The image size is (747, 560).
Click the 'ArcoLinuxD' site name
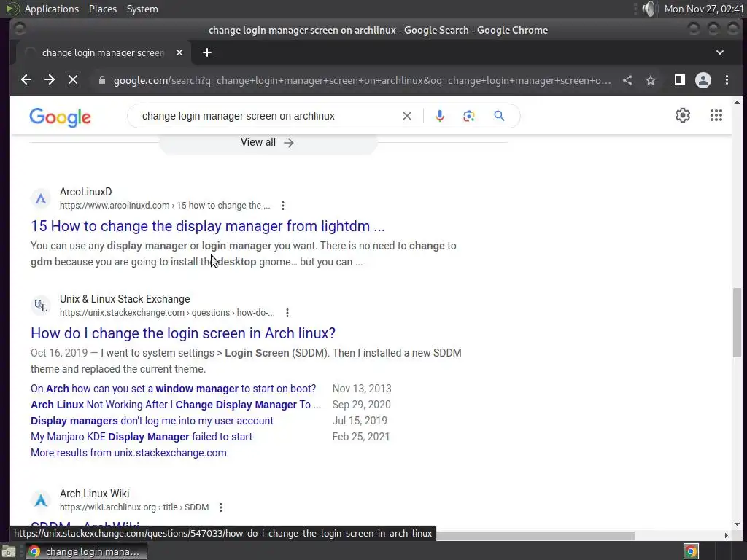[86, 192]
